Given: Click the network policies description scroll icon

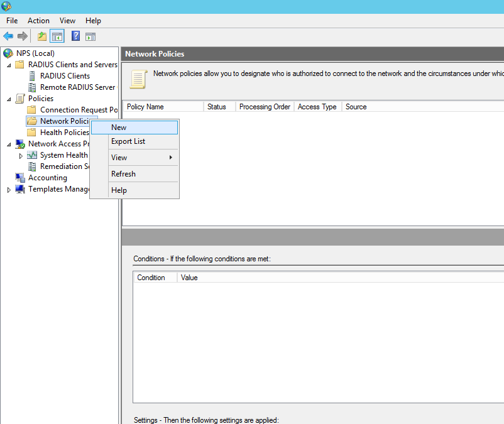Looking at the screenshot, I should pyautogui.click(x=138, y=79).
